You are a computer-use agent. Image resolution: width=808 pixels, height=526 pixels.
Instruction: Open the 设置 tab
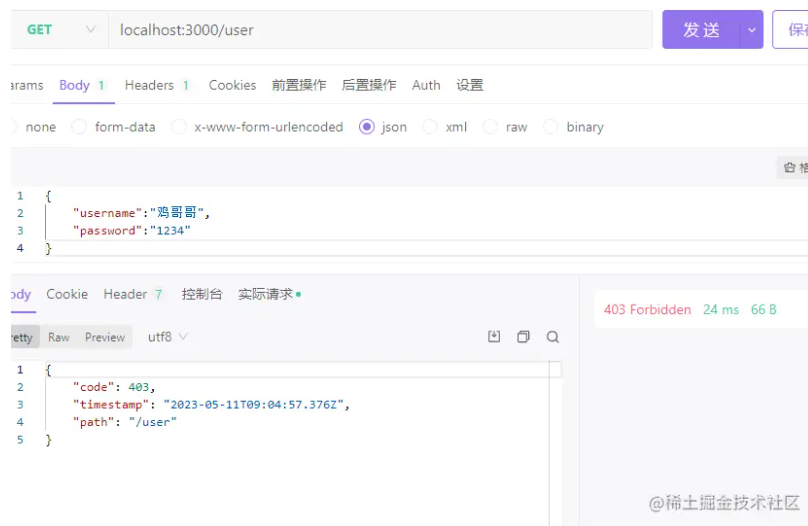click(469, 85)
